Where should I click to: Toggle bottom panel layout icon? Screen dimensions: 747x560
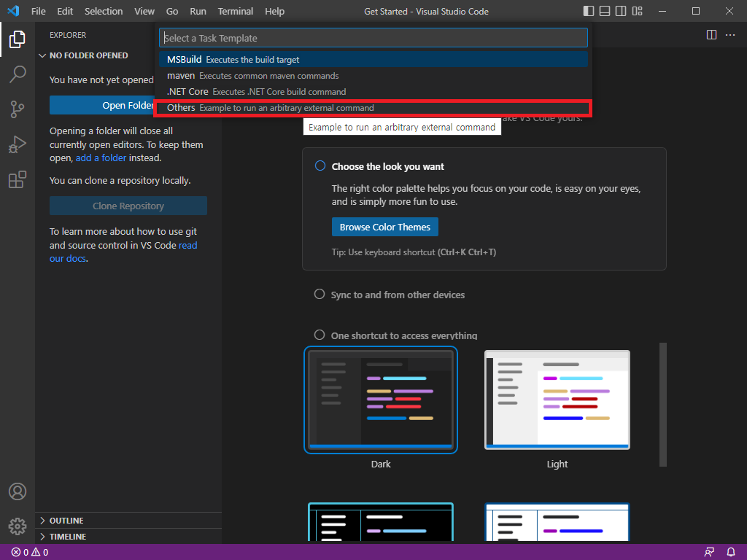[x=605, y=11]
